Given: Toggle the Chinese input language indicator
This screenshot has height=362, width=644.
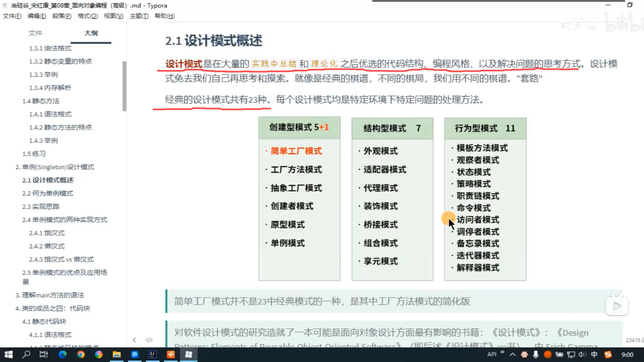Looking at the screenshot, I should tap(594, 354).
